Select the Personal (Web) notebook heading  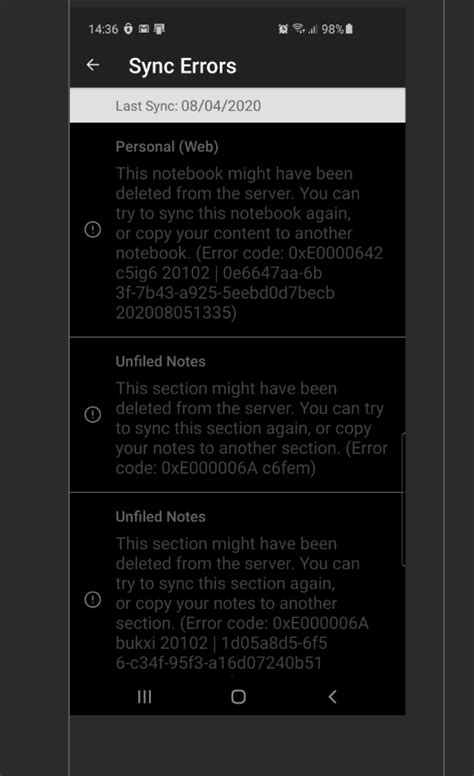click(167, 146)
